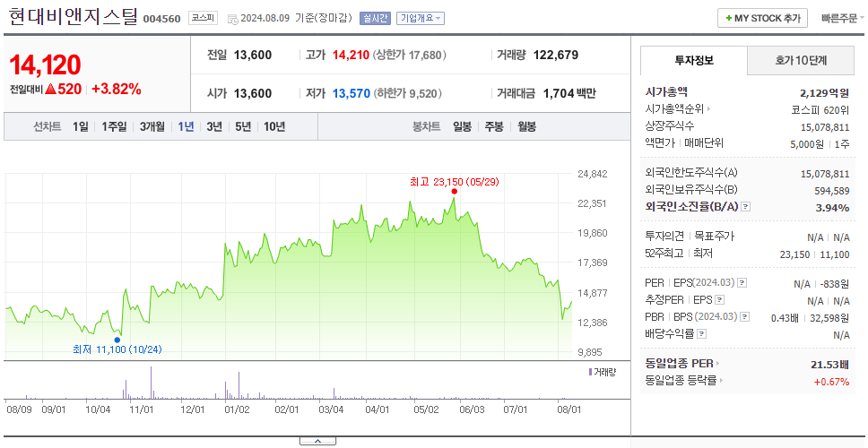The width and height of the screenshot is (868, 448).
Task: Select the 1년 line chart period
Action: coord(186,126)
